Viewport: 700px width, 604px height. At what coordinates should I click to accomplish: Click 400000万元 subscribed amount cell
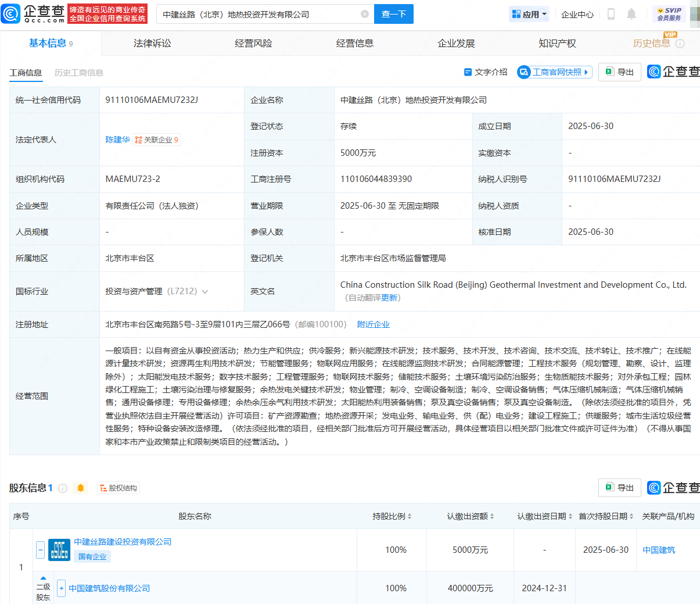tap(470, 588)
